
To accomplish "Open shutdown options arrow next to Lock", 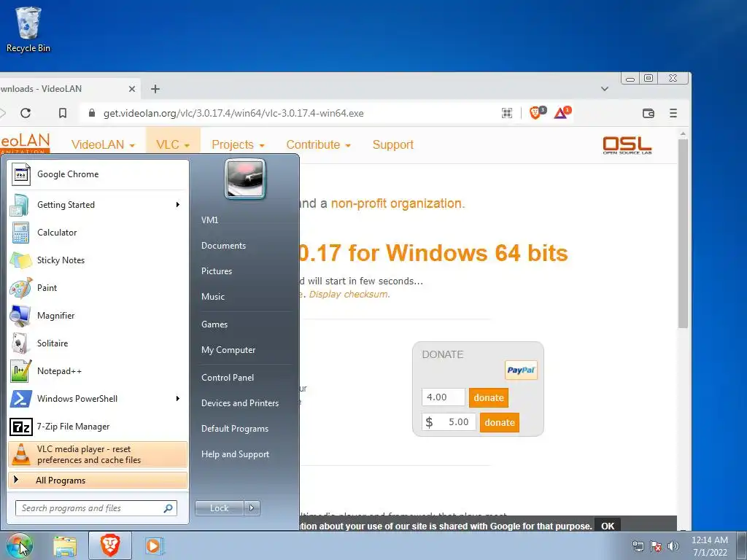I will (252, 508).
